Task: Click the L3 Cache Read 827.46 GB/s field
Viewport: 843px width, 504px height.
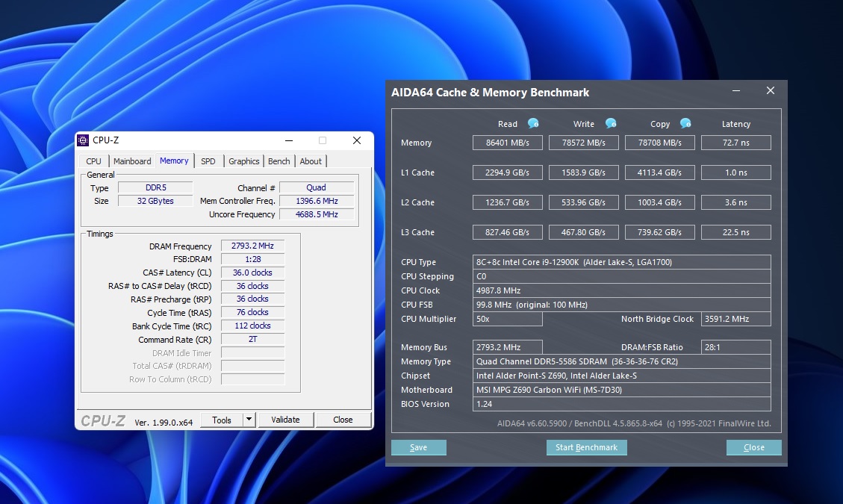Action: (508, 232)
